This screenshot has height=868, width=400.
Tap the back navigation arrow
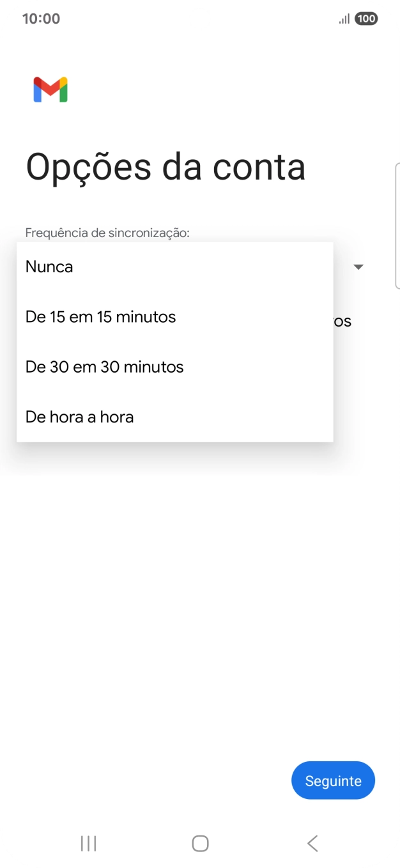click(x=312, y=843)
